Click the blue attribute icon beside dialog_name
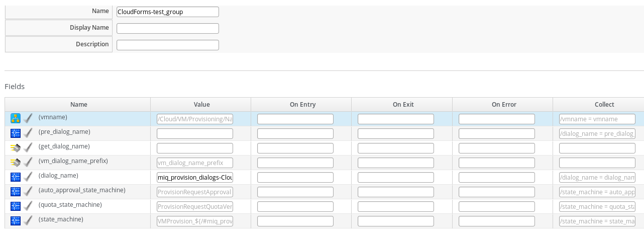This screenshot has width=644, height=233. pyautogui.click(x=16, y=177)
